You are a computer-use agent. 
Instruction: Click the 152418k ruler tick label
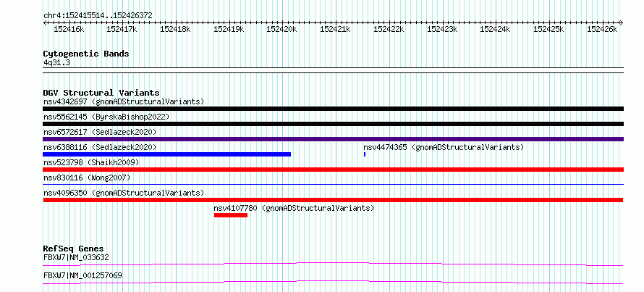tap(175, 29)
